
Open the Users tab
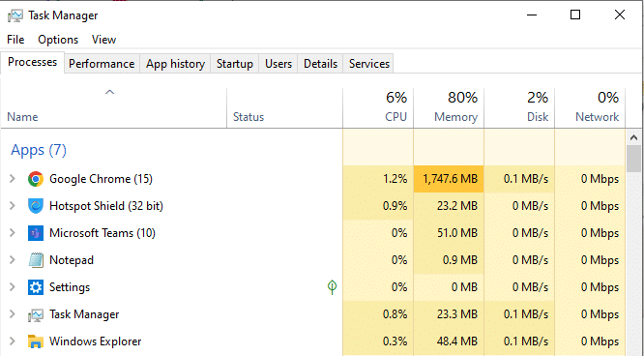click(278, 64)
